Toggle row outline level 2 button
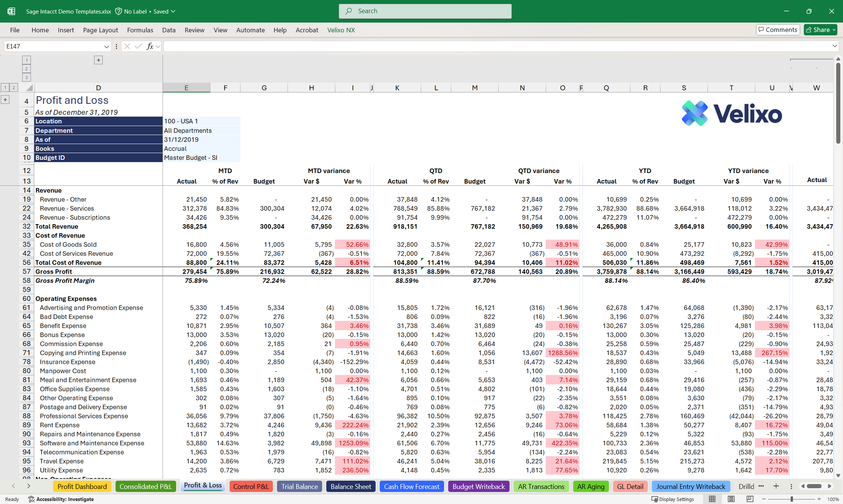843x504 pixels. click(x=14, y=88)
